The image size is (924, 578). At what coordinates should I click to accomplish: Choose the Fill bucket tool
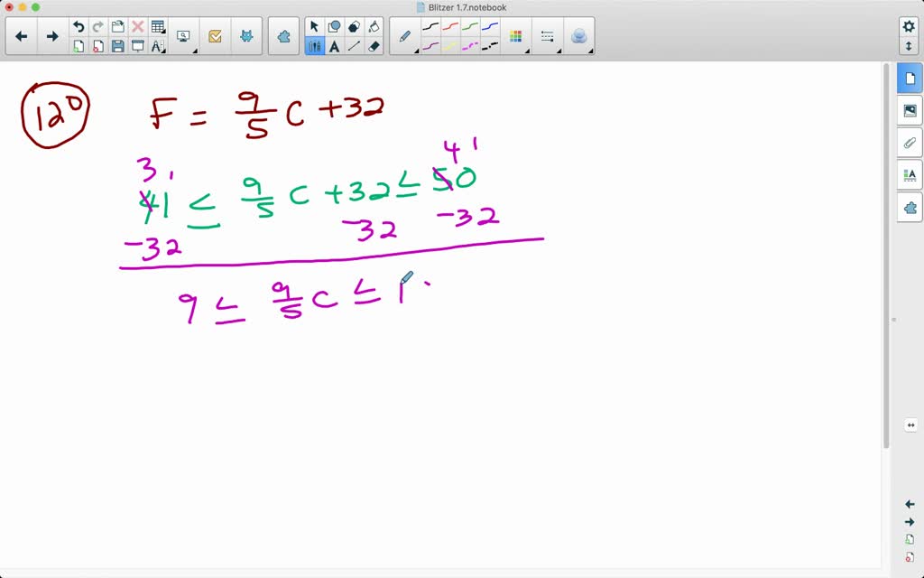tap(374, 25)
